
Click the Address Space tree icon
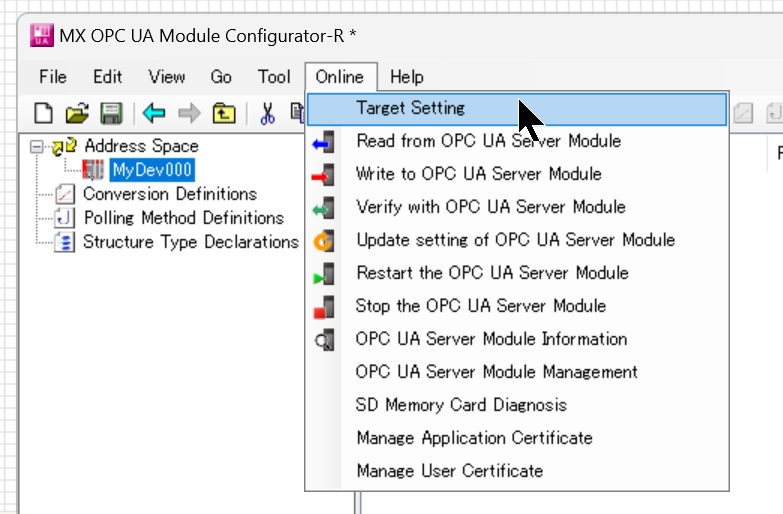[64, 146]
